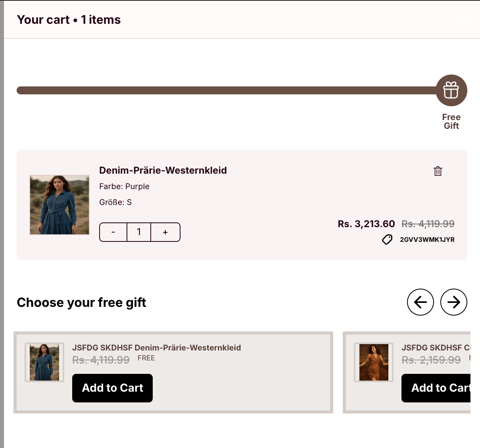Open the Denim-Prärie-Westernkleid product title link
Image resolution: width=480 pixels, height=448 pixels.
pos(163,170)
